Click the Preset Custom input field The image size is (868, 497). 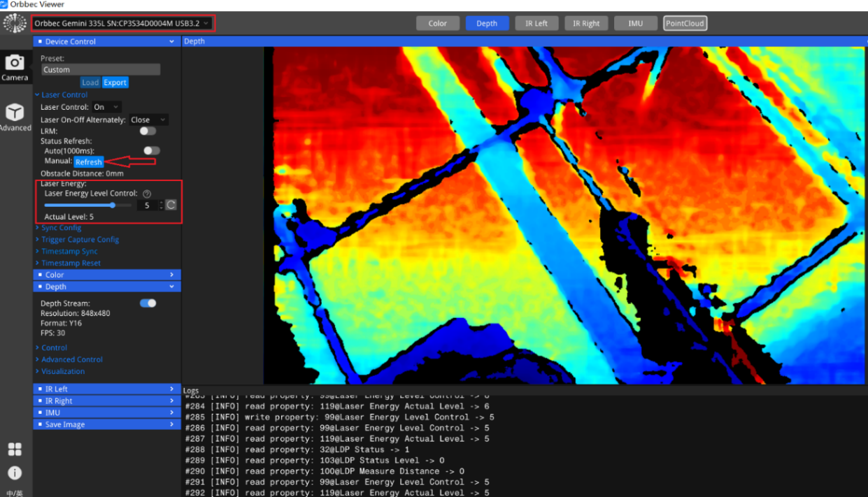pos(100,69)
